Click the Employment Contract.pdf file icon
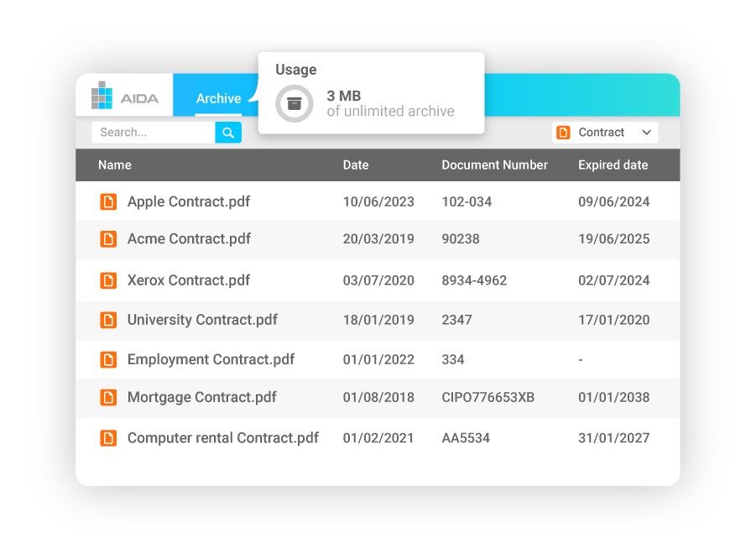 (108, 359)
